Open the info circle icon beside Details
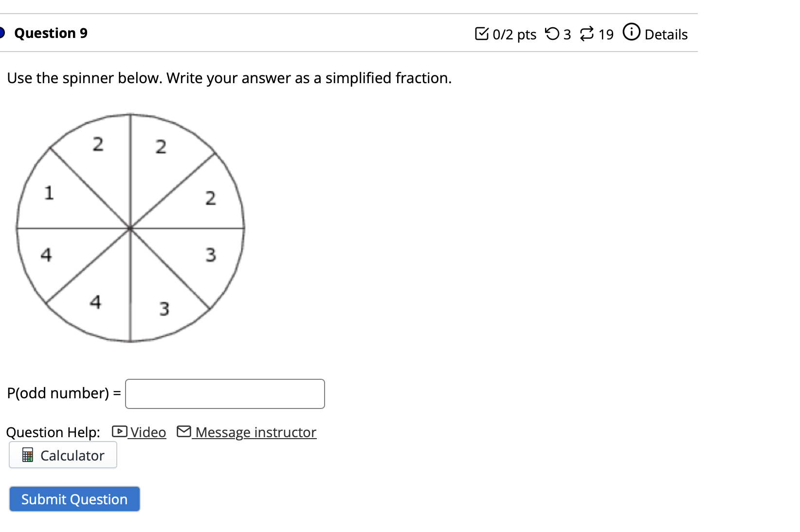 click(x=631, y=32)
